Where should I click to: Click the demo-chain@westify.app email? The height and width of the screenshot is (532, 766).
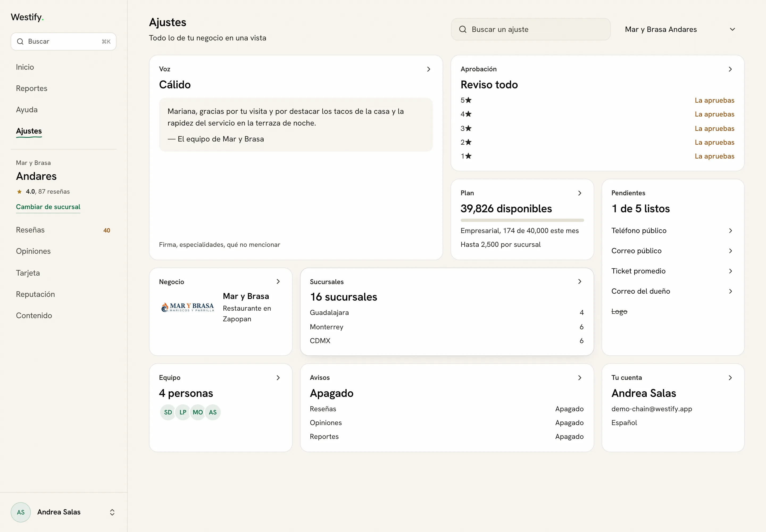(652, 409)
